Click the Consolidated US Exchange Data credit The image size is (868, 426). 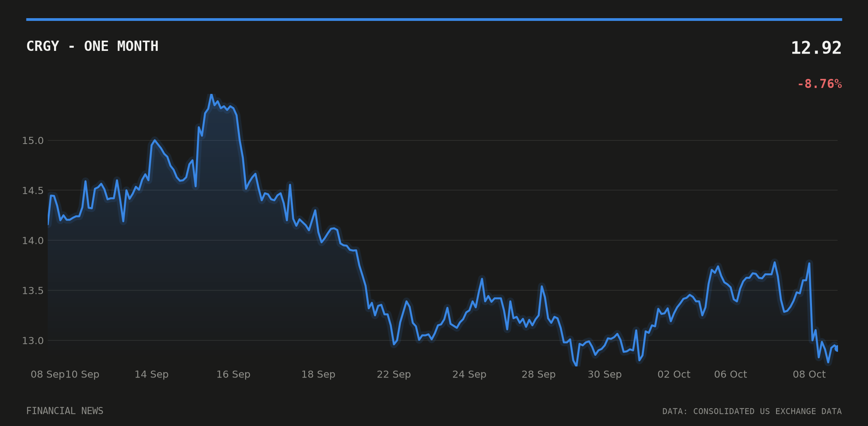752,411
